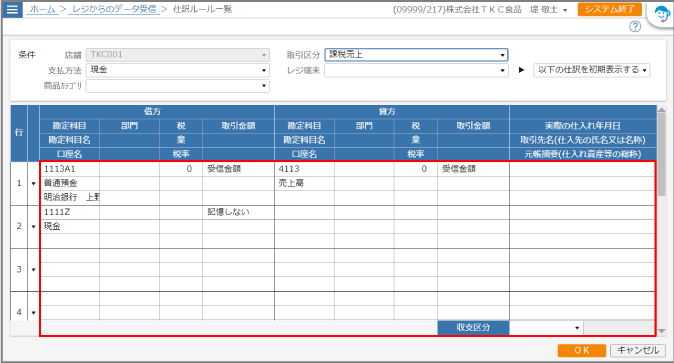Image resolution: width=674 pixels, height=363 pixels.
Task: Click 取引先名 column header
Action: [x=583, y=140]
